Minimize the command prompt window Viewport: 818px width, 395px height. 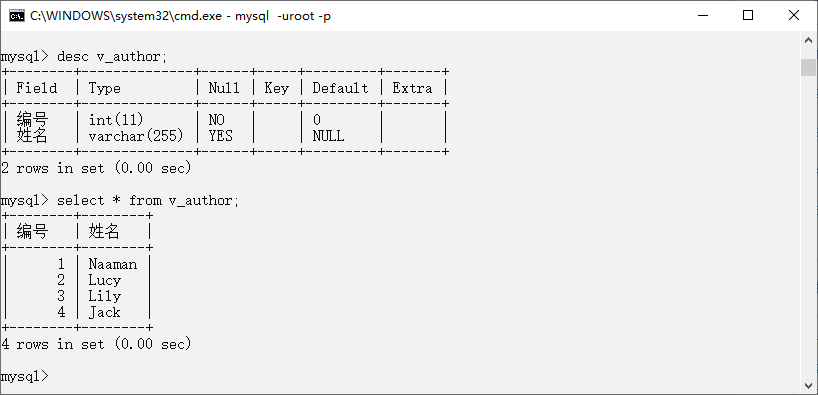pos(703,16)
